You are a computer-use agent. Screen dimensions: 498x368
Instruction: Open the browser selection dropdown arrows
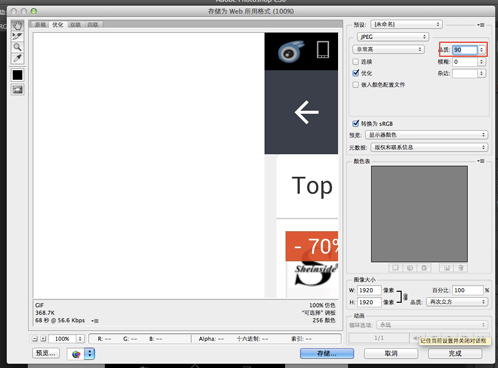89,354
